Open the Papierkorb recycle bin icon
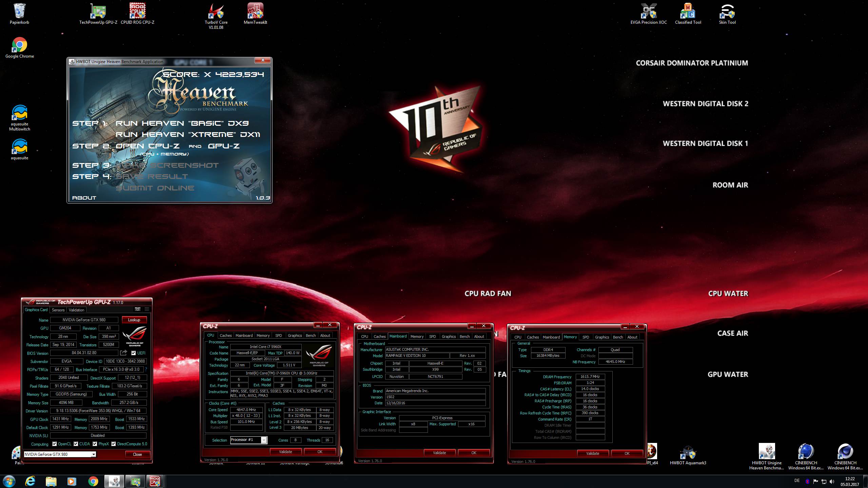Viewport: 868px width, 488px height. (x=19, y=14)
